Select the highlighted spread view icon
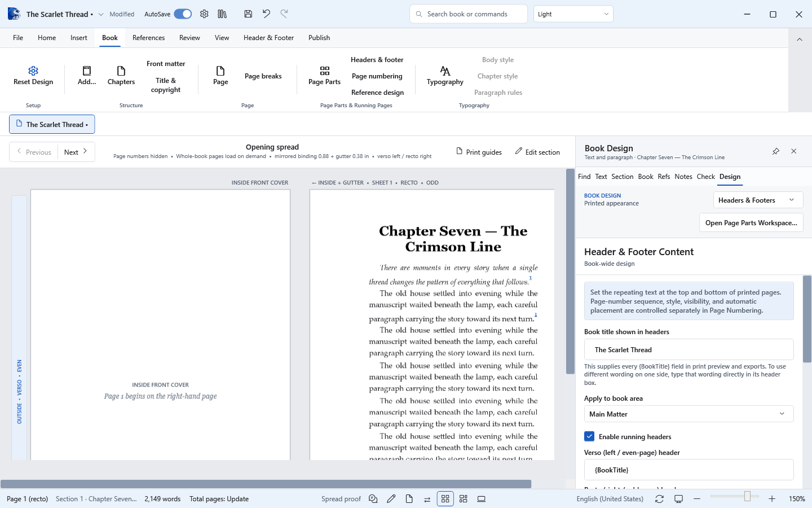This screenshot has height=508, width=812. 445,499
